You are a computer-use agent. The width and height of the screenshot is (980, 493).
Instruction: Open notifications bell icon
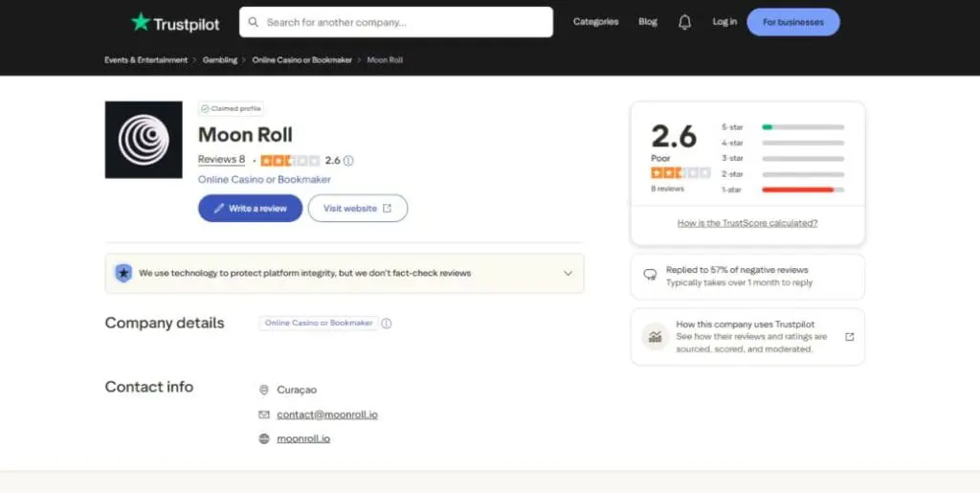pos(684,22)
